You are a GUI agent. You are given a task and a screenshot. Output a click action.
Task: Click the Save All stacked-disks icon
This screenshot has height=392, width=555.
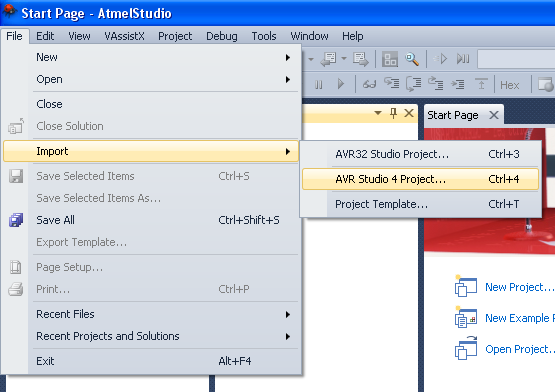pos(16,220)
